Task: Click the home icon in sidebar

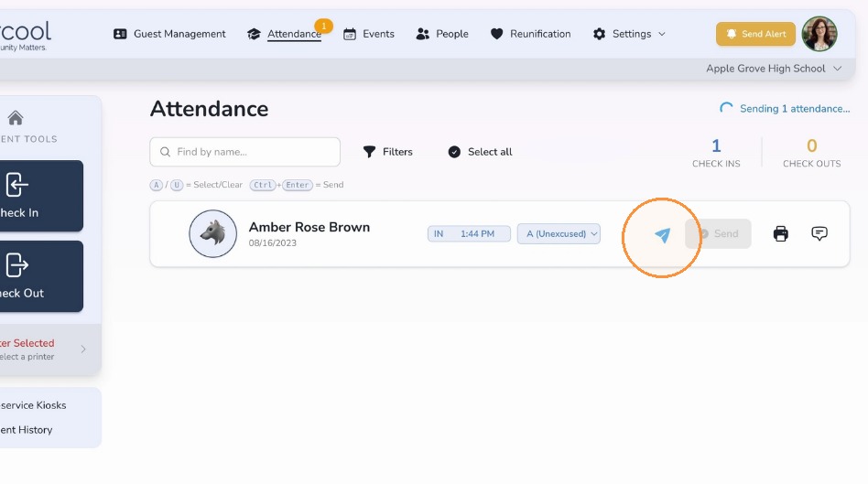Action: pyautogui.click(x=16, y=118)
